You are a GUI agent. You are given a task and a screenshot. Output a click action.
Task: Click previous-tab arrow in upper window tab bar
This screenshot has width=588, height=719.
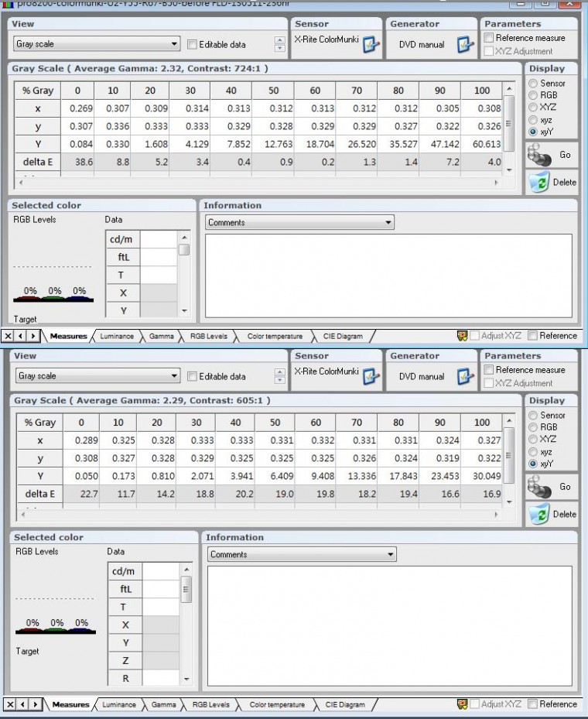point(20,336)
